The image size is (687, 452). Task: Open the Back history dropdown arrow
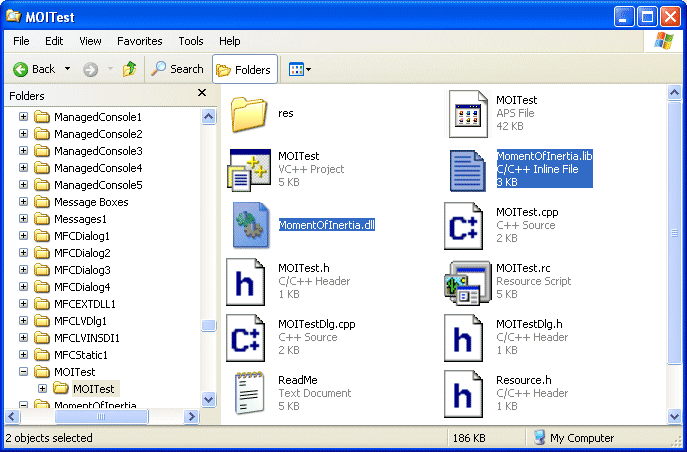67,69
